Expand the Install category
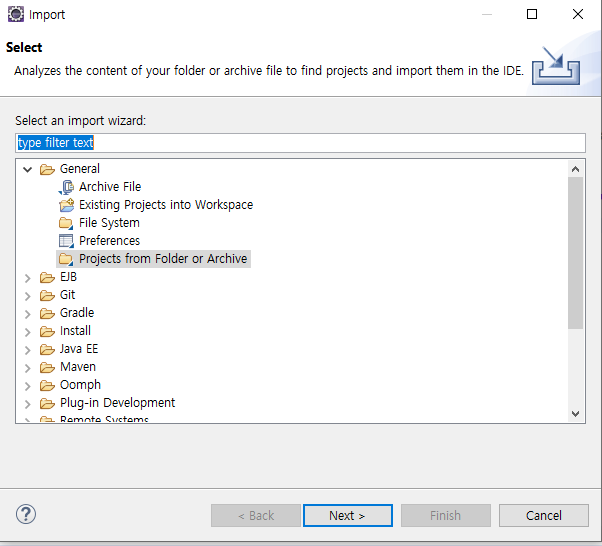The height and width of the screenshot is (546, 602). click(x=28, y=332)
